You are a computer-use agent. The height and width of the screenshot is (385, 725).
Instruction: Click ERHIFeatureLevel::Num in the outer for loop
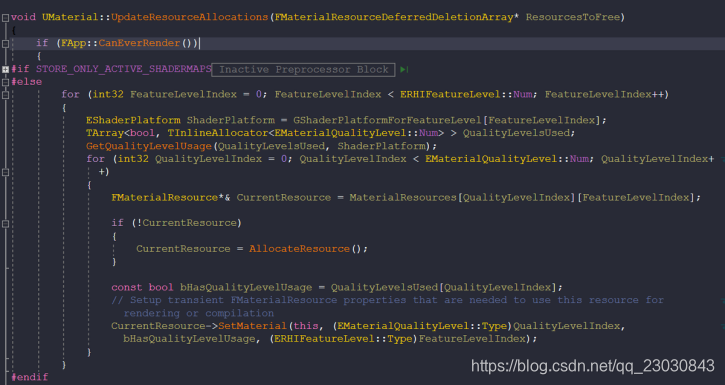466,95
